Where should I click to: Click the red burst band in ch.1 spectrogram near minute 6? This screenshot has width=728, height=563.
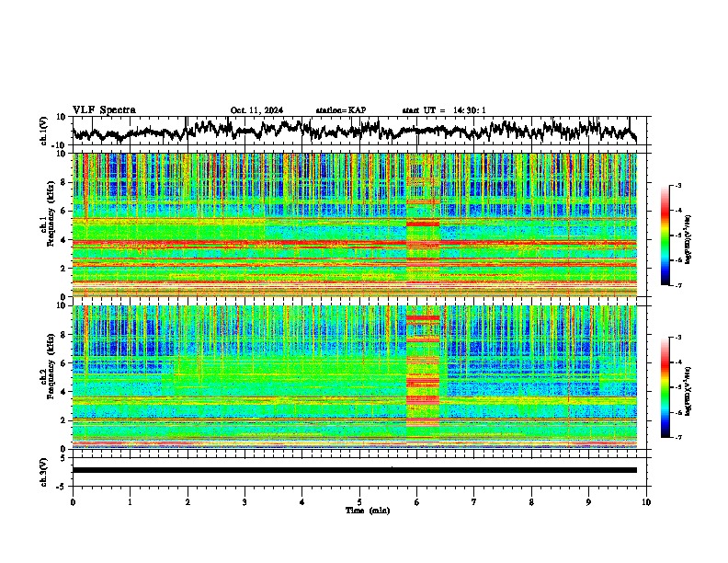[423, 224]
